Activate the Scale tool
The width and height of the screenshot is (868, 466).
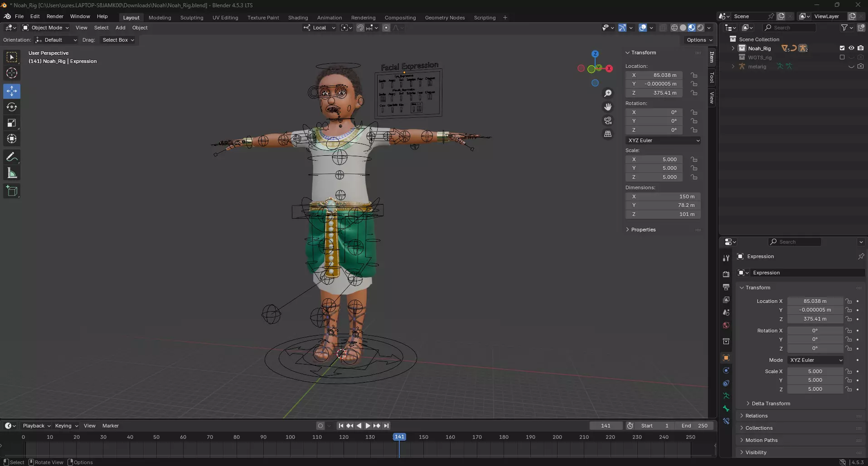(x=12, y=123)
